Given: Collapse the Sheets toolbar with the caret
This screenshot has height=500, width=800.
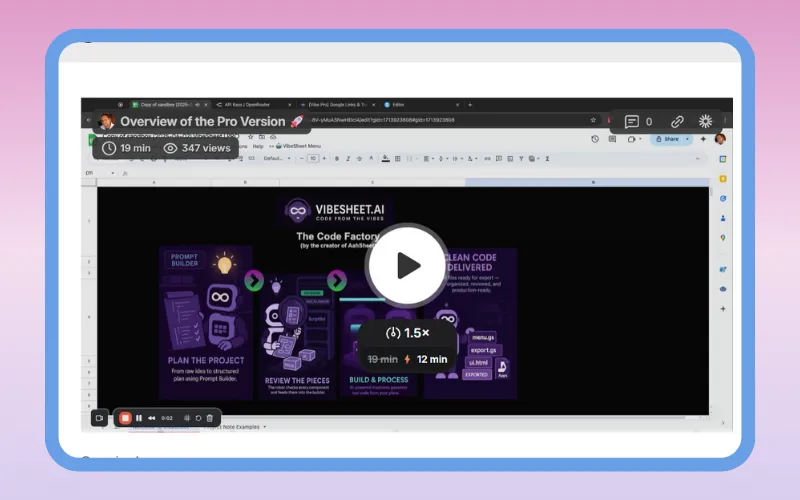Looking at the screenshot, I should (697, 159).
